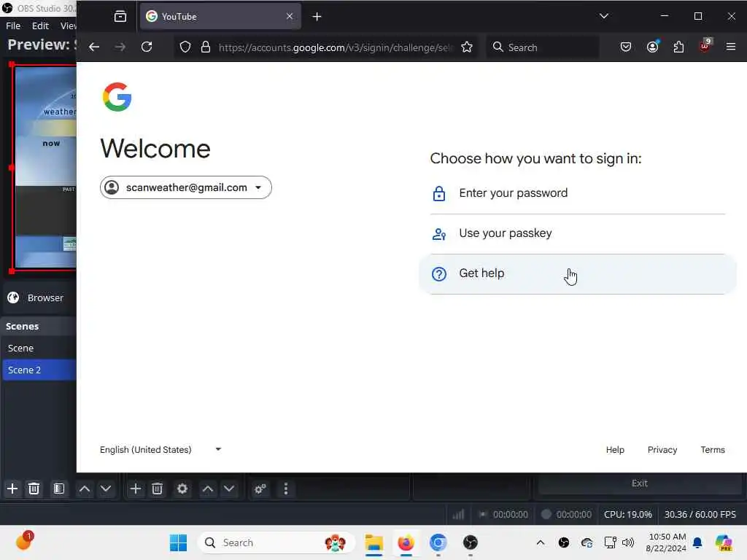Open the Privacy link in the footer
Screen dimensions: 747x560
point(662,449)
